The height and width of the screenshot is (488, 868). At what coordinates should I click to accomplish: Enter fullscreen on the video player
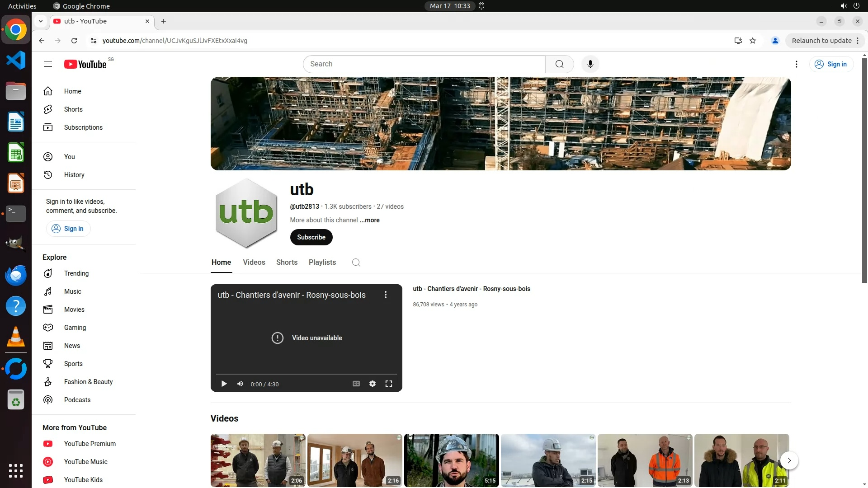(388, 384)
